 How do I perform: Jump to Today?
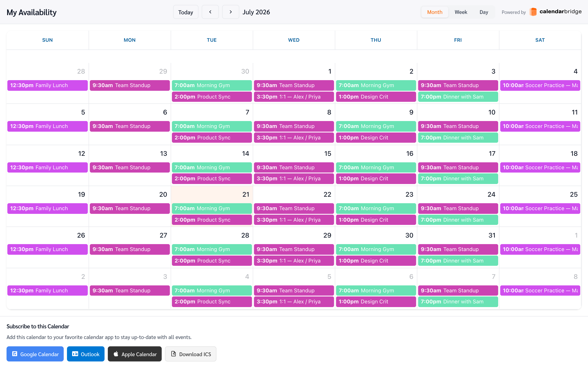coord(186,12)
